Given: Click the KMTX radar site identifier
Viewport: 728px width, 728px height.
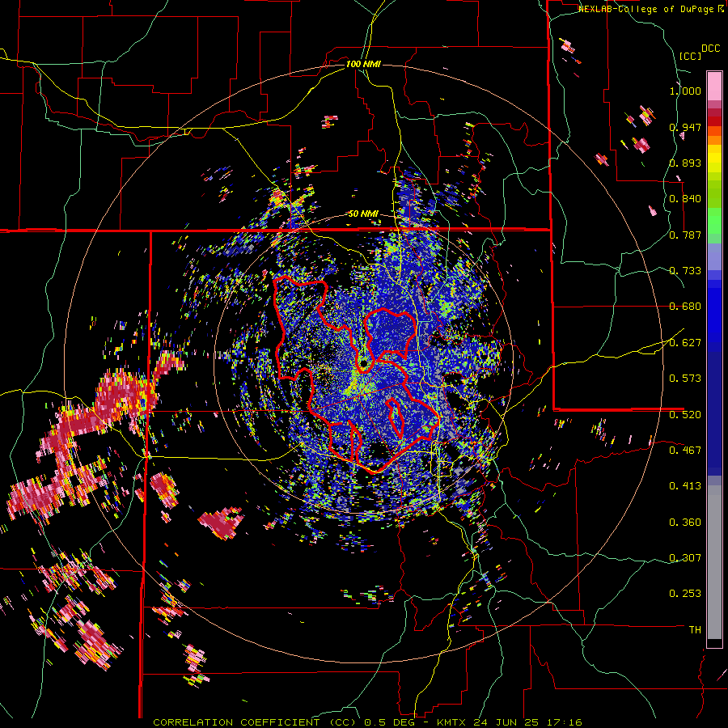Looking at the screenshot, I should point(451,722).
